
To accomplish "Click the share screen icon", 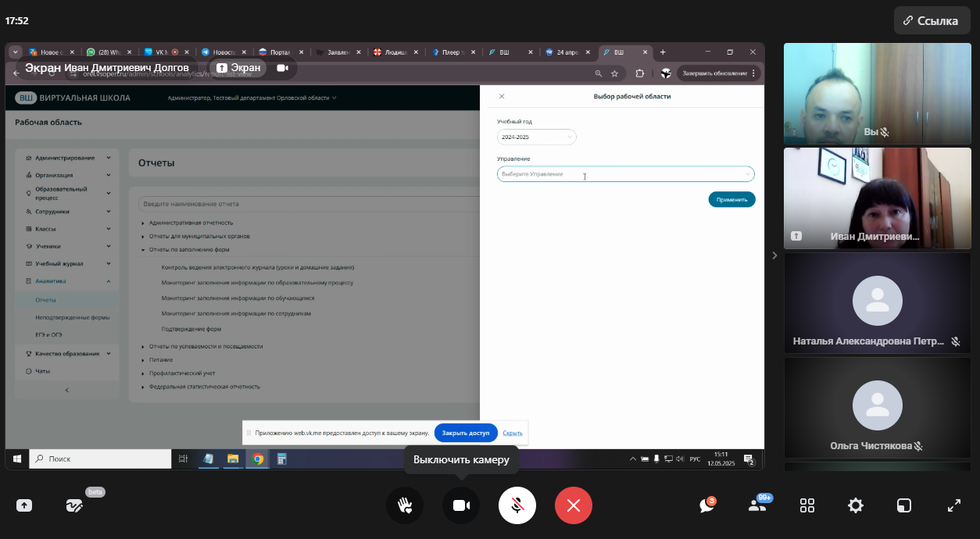I will (24, 505).
